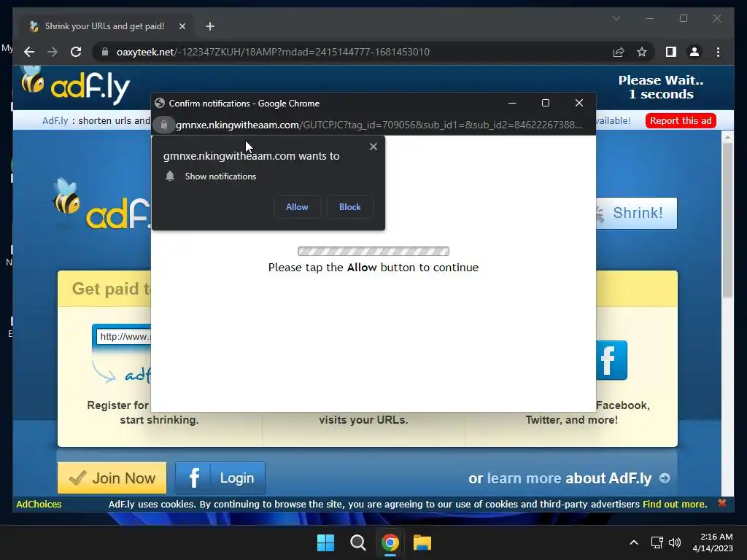Screen dimensions: 747x560
Task: Click the gmnxe.nkingwitheaam.com popup URL
Action: pyautogui.click(x=379, y=125)
